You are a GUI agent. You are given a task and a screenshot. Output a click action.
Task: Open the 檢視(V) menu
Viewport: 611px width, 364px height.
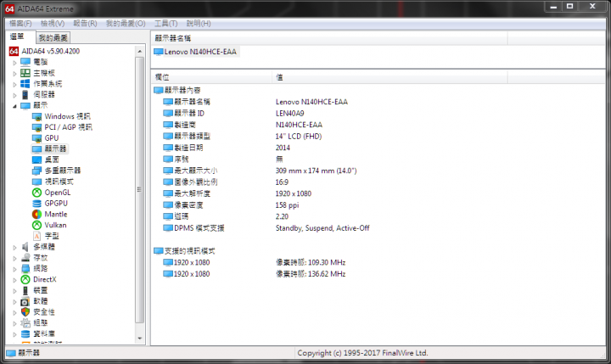[x=53, y=24]
